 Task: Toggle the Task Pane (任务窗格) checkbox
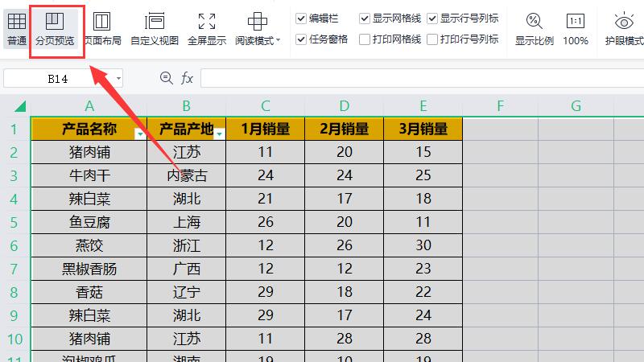coord(301,39)
